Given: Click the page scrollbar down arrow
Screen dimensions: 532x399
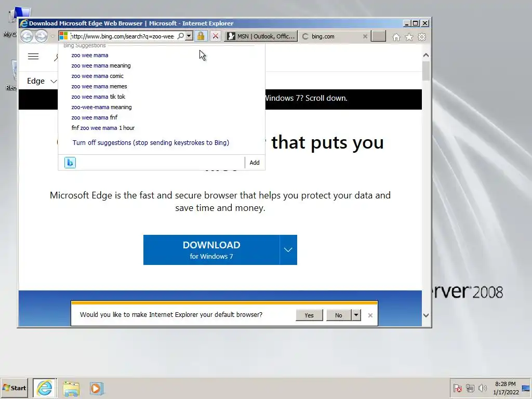Looking at the screenshot, I should click(x=426, y=315).
